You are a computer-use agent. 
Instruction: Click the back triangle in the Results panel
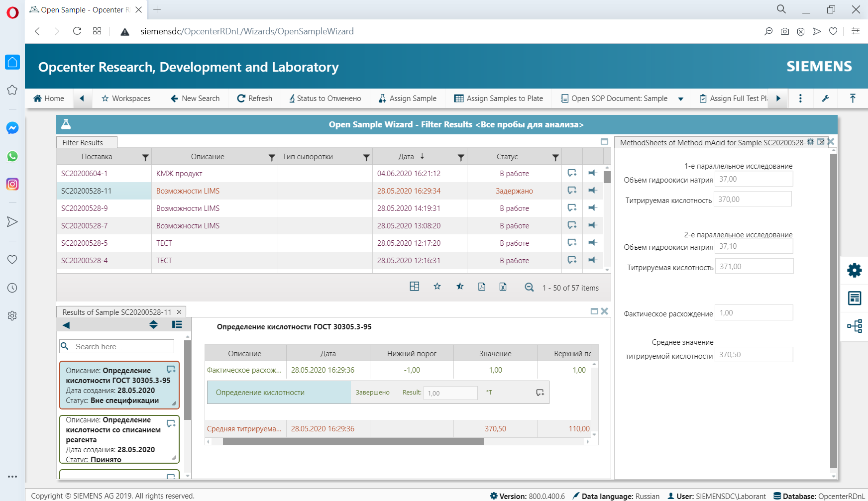click(x=66, y=325)
